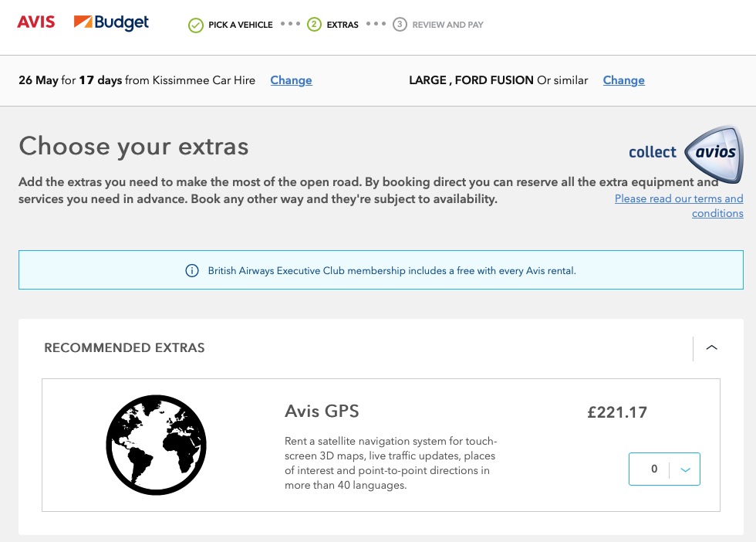Click the Avis logo
This screenshot has width=756, height=542.
(36, 22)
